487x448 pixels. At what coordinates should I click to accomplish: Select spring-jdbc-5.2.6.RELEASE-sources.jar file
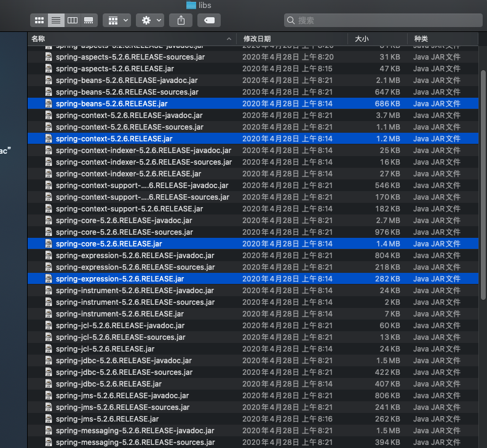pos(253,372)
